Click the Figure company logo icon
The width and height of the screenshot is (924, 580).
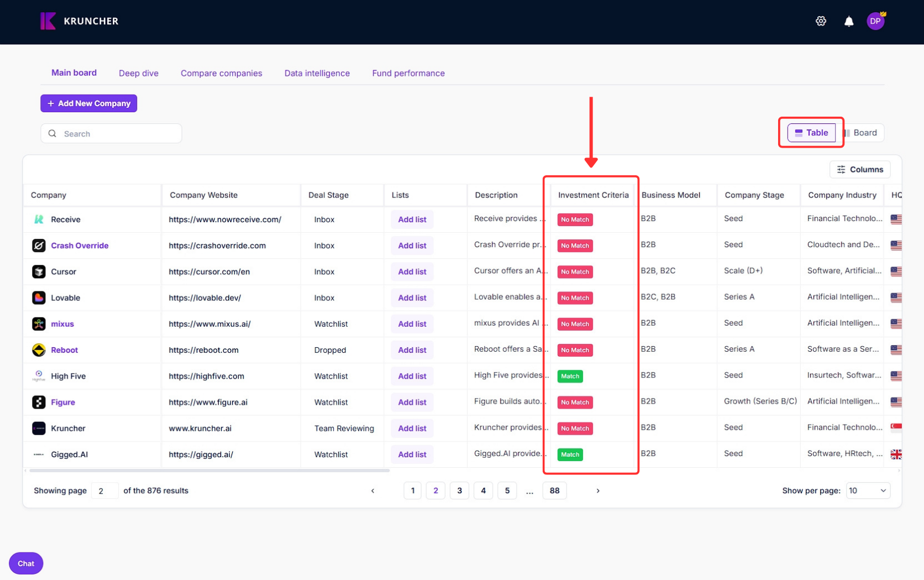[39, 402]
